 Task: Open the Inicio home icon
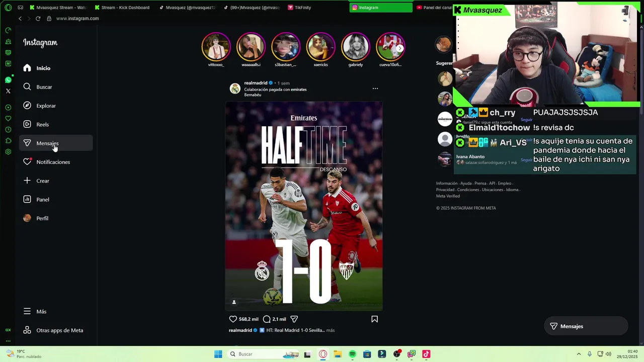(27, 68)
